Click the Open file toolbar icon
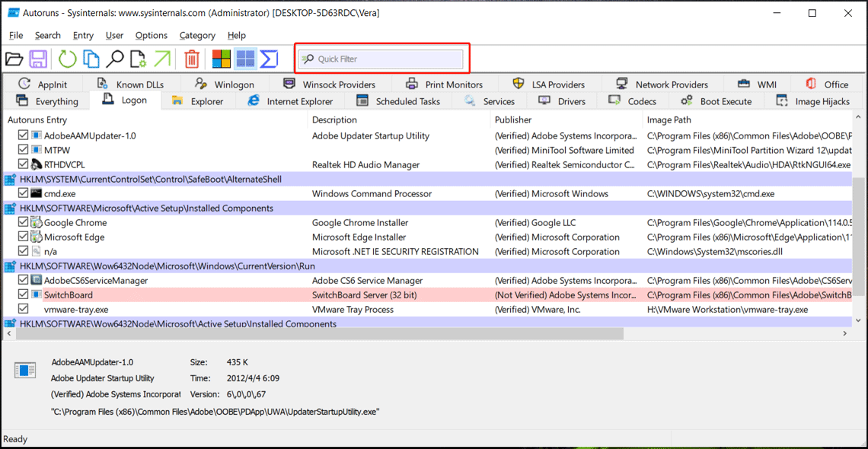The height and width of the screenshot is (449, 868). [x=14, y=59]
